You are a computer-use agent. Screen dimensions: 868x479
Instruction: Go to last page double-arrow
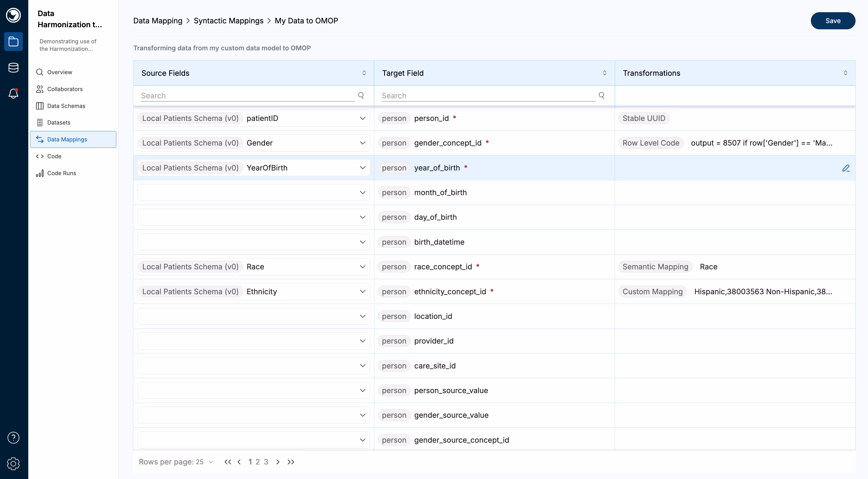click(x=291, y=462)
